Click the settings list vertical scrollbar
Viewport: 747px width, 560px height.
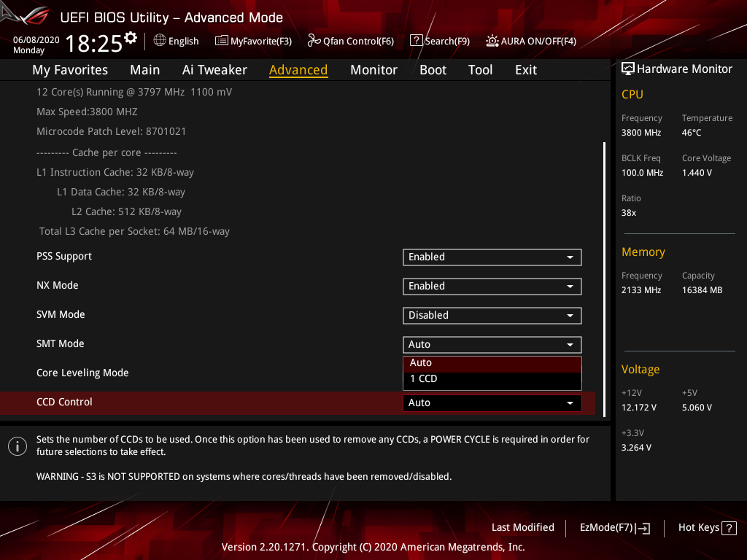(604, 279)
